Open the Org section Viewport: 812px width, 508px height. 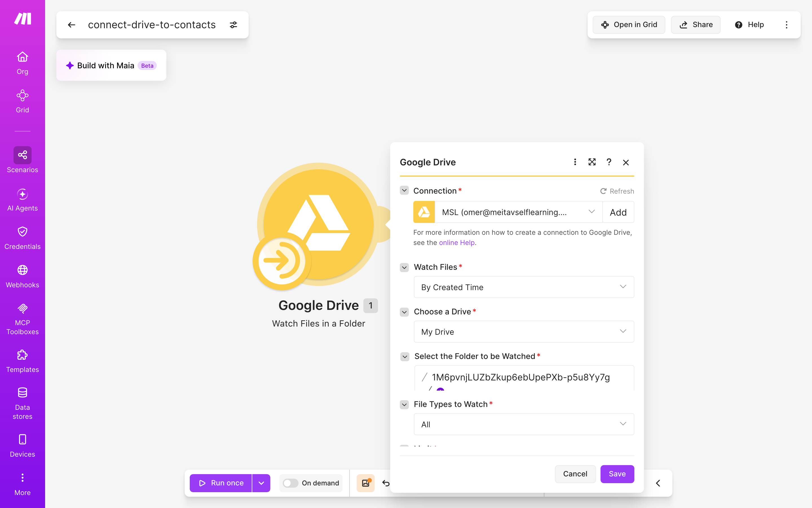pos(23,63)
